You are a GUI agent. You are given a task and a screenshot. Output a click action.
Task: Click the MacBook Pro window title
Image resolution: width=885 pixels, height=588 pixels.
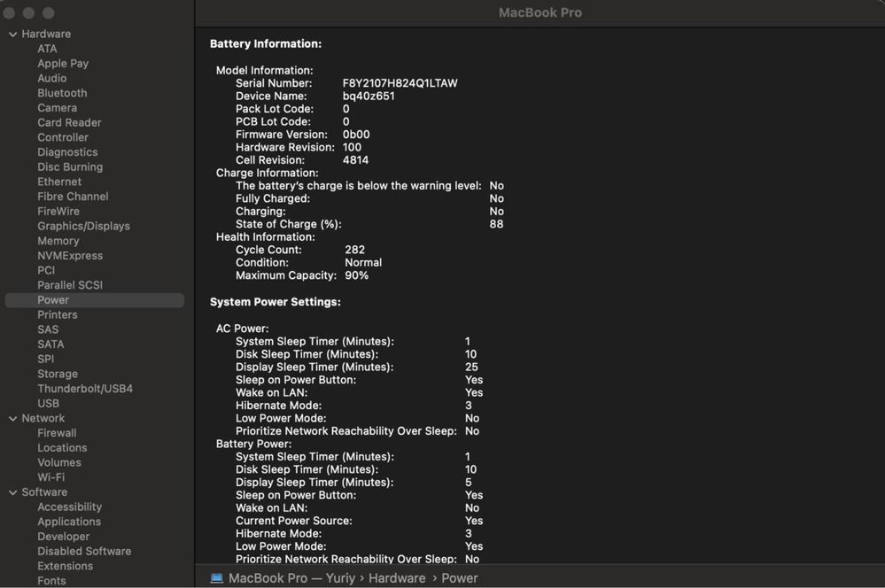[x=540, y=12]
